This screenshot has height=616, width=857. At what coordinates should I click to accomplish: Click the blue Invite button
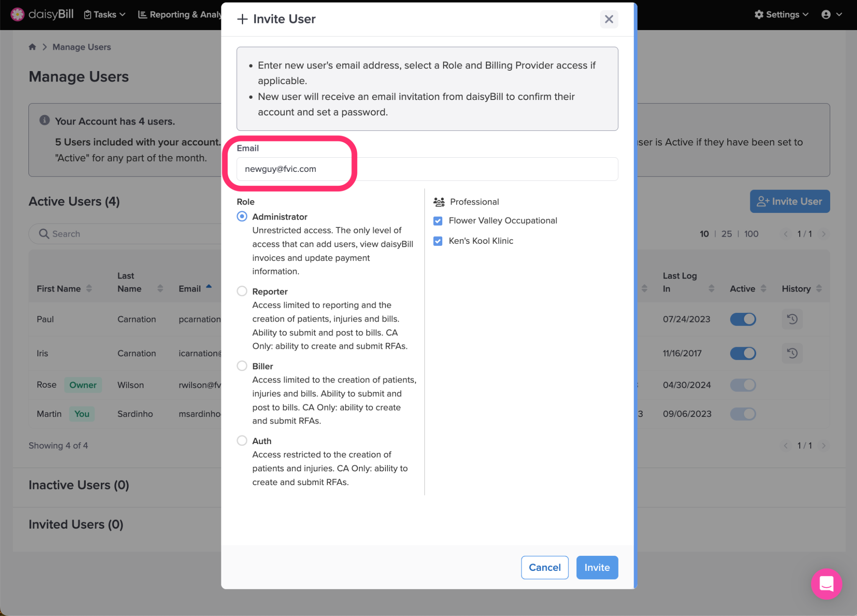point(597,567)
